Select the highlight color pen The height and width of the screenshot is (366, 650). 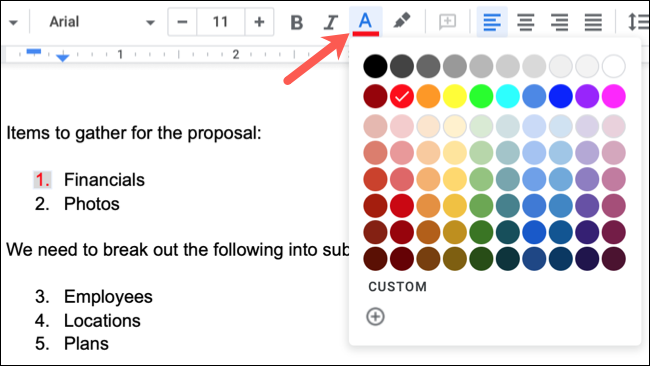coord(401,21)
